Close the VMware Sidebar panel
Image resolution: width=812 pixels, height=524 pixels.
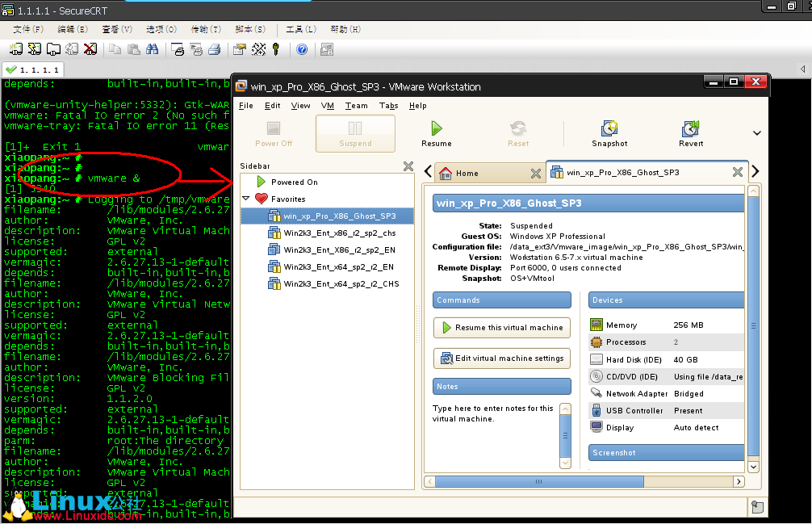(x=408, y=166)
